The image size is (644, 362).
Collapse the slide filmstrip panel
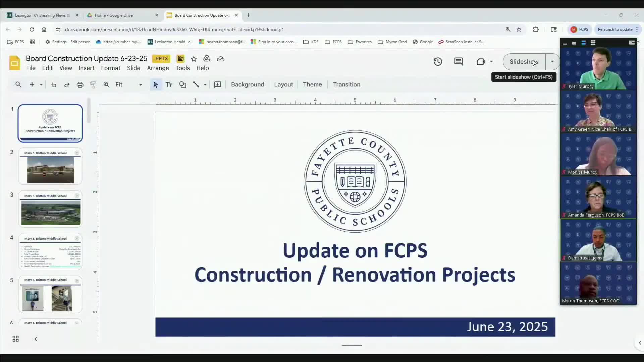[36, 339]
